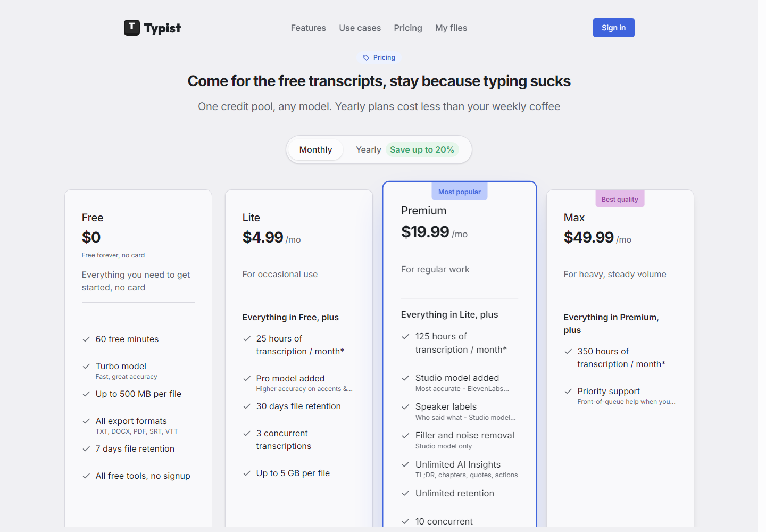766x532 pixels.
Task: Click checkmark beside Filler and noise removal
Action: [405, 435]
